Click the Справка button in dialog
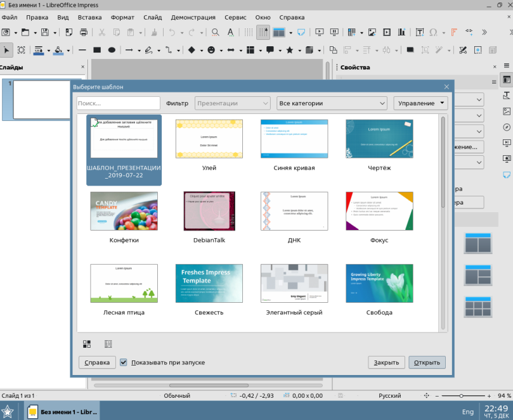Screen dimensions: 513x420 pos(97,362)
